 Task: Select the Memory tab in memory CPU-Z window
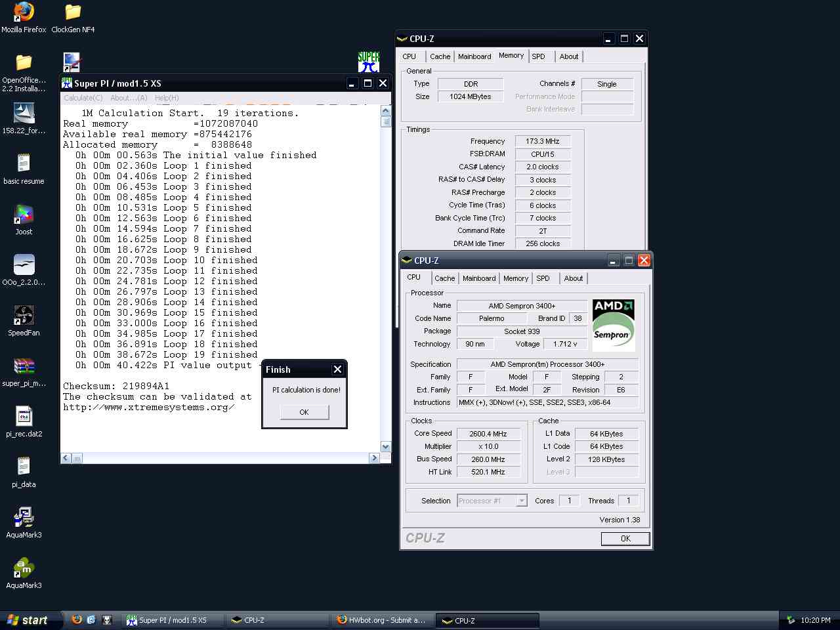click(511, 56)
